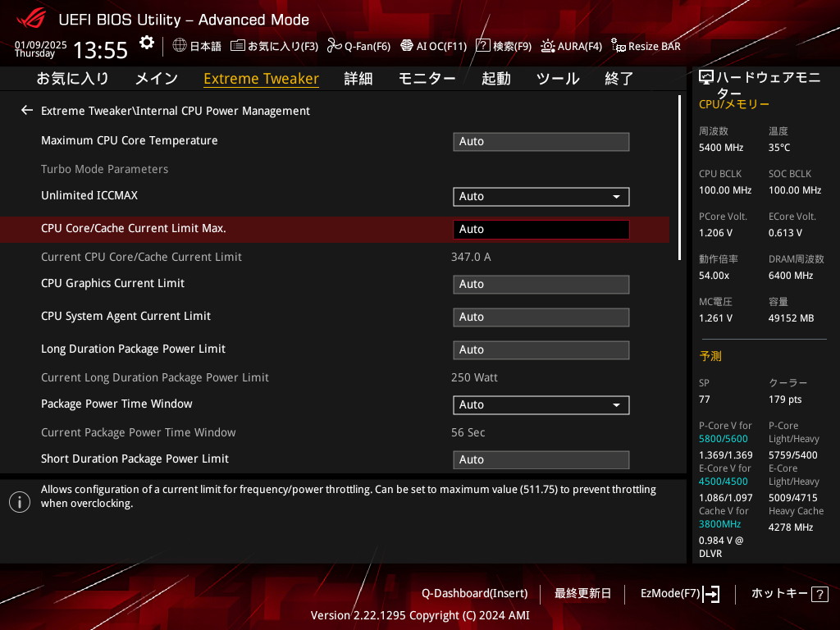Viewport: 840px width, 630px height.
Task: Click Long Duration Package Power Limit field
Action: click(x=541, y=350)
